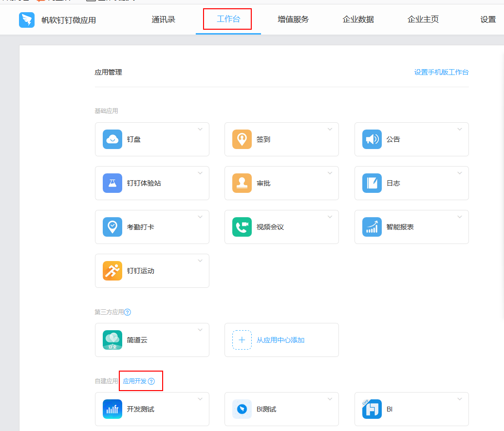Expand the 审批 card dropdown

click(x=330, y=173)
